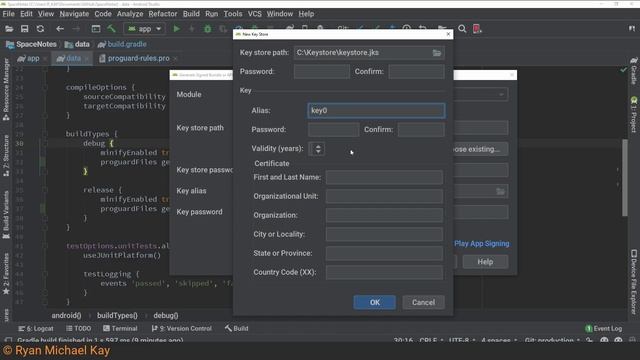Screen dimensions: 640x360
Task: Click the Sync/Refresh toolbar icon
Action: click(x=40, y=29)
